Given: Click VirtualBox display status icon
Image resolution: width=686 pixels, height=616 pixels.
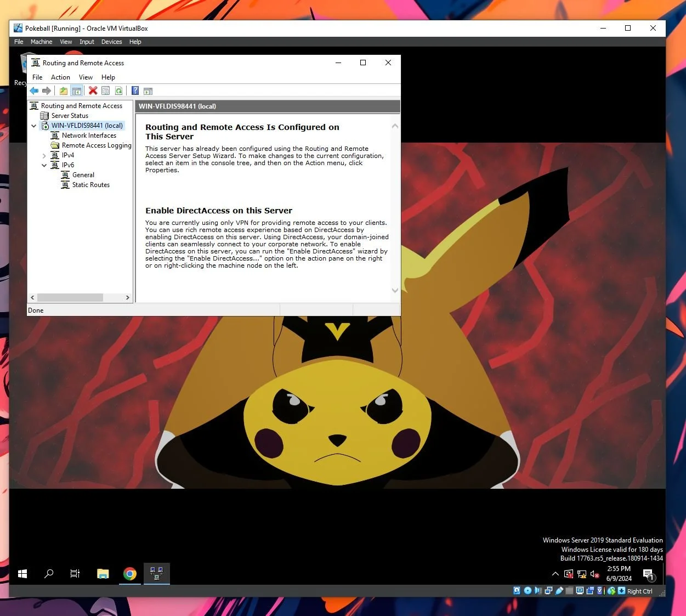Looking at the screenshot, I should point(580,591).
